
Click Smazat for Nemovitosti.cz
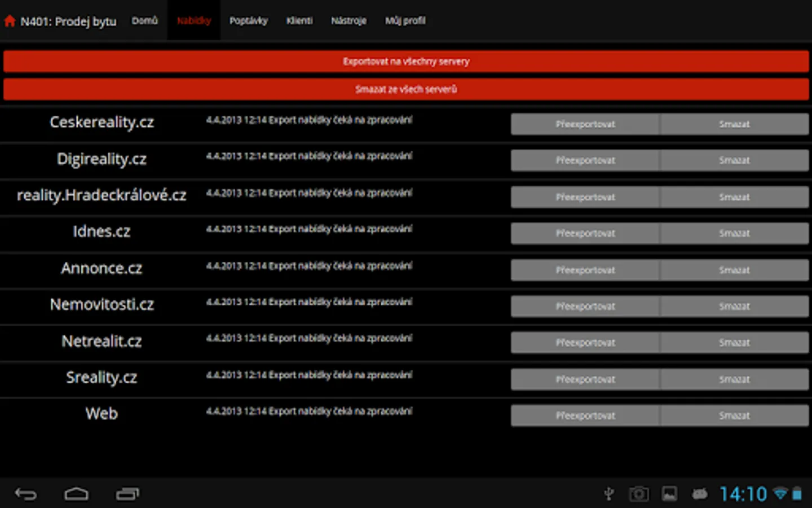click(x=734, y=306)
